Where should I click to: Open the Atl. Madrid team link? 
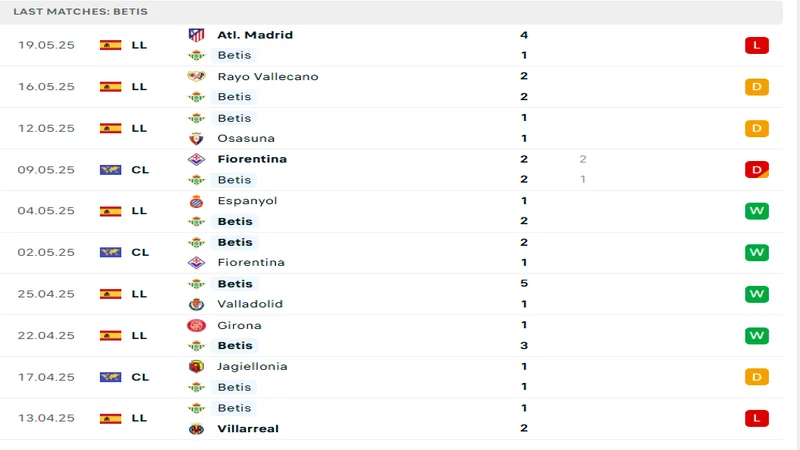pos(255,35)
